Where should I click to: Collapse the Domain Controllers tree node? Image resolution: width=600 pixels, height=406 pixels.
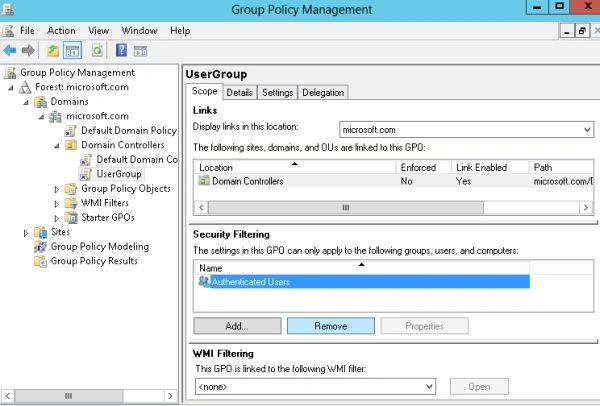tap(57, 146)
